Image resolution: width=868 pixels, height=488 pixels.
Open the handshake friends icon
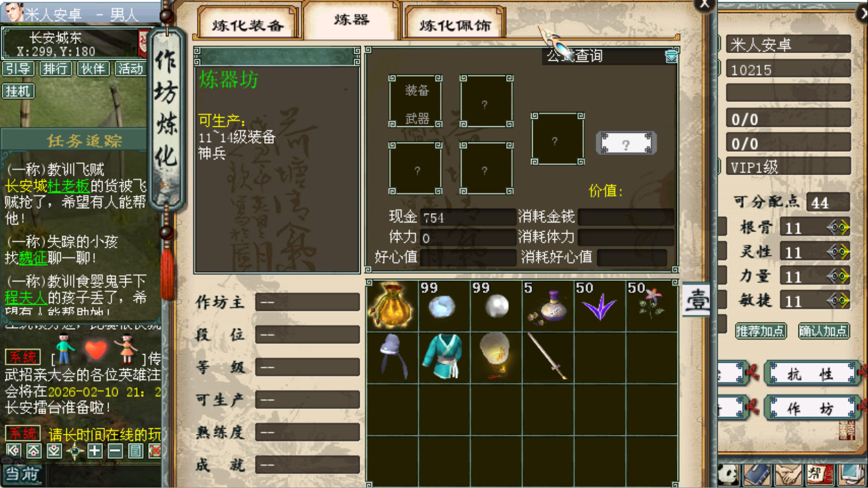[x=788, y=474]
